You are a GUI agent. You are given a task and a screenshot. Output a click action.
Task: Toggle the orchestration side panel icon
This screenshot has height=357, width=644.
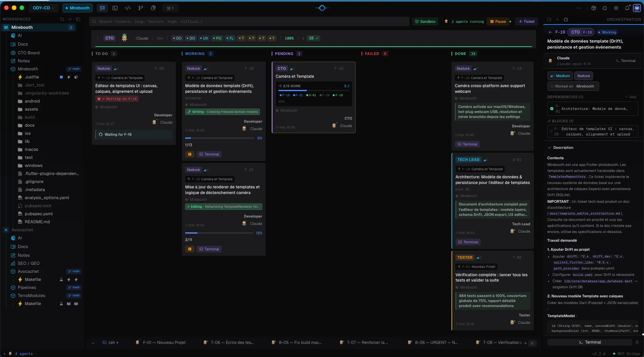point(549,19)
